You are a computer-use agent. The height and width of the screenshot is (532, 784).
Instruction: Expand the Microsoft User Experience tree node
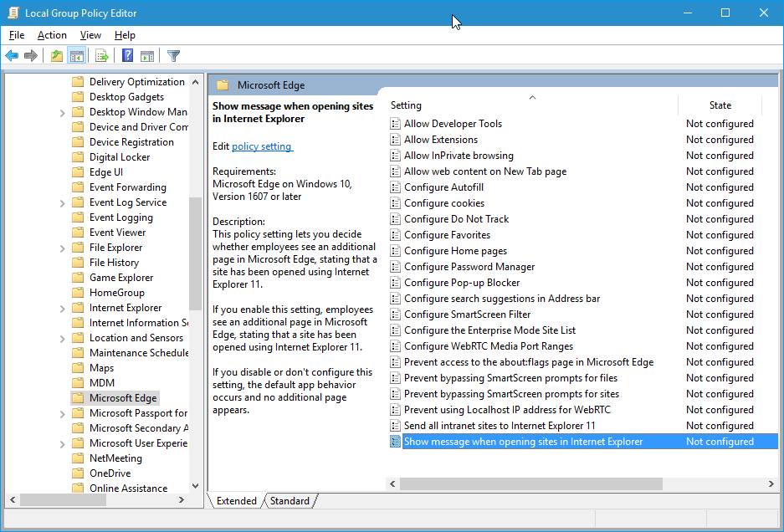[x=63, y=444]
